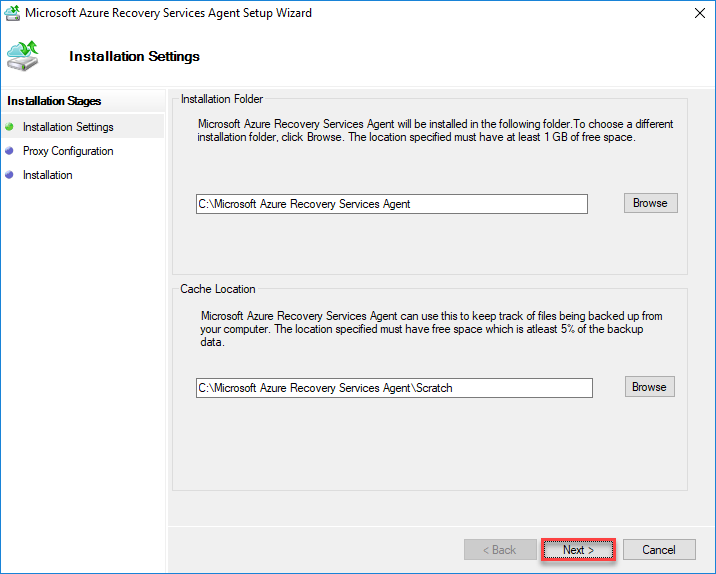Click the green bullet beside Installation Settings
The image size is (716, 574).
(x=10, y=127)
